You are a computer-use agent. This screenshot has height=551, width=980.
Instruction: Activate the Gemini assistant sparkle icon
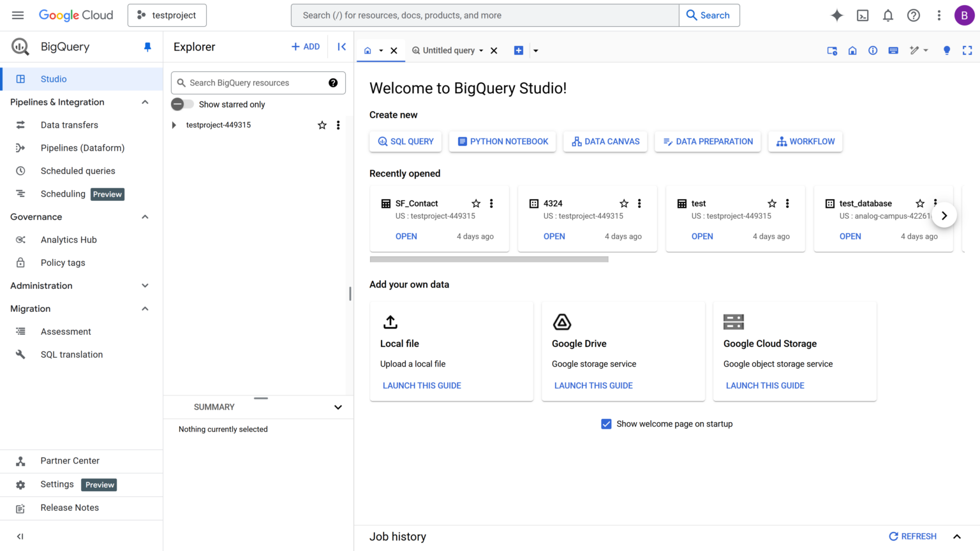[836, 15]
